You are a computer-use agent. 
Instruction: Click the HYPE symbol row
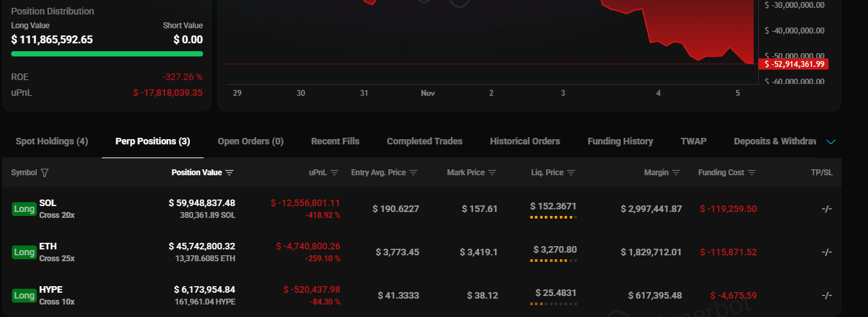[x=51, y=289]
